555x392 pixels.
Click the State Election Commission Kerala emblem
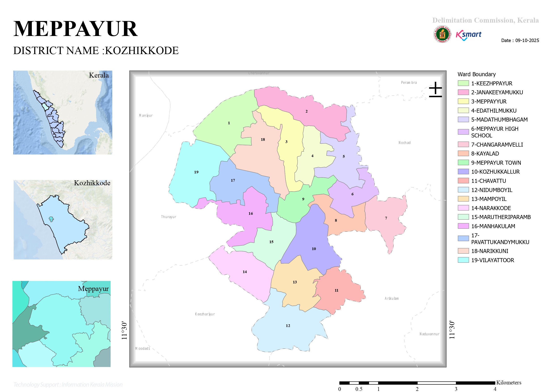coord(442,34)
